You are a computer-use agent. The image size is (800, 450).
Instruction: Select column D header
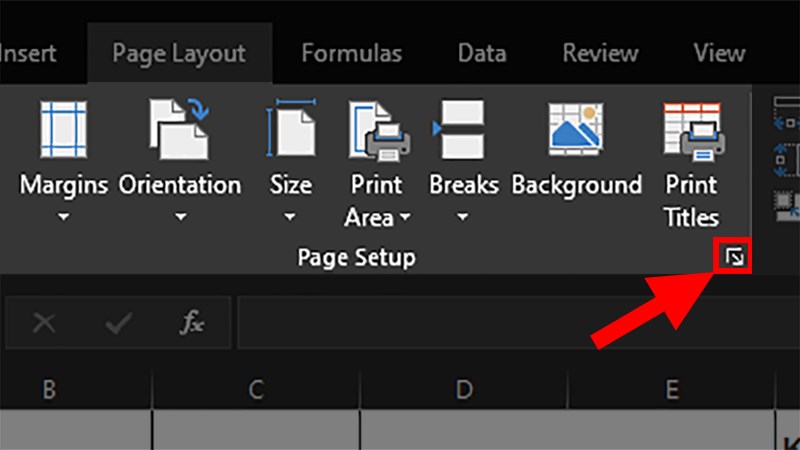point(464,390)
